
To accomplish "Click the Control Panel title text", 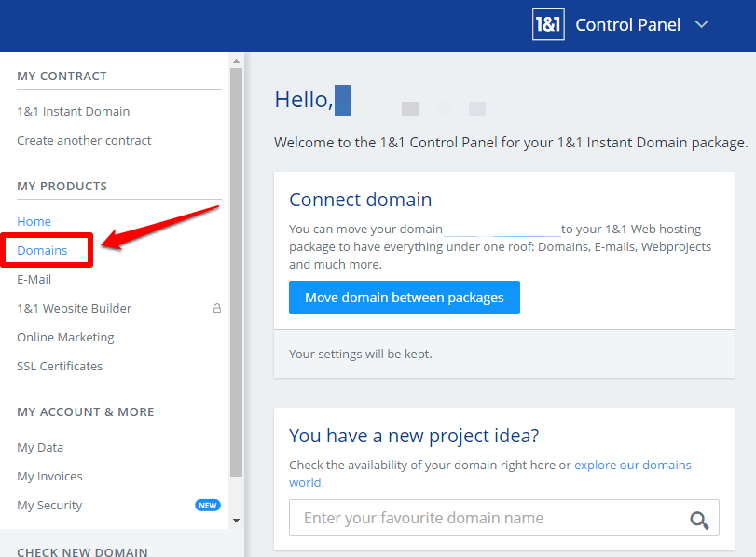I will point(627,24).
